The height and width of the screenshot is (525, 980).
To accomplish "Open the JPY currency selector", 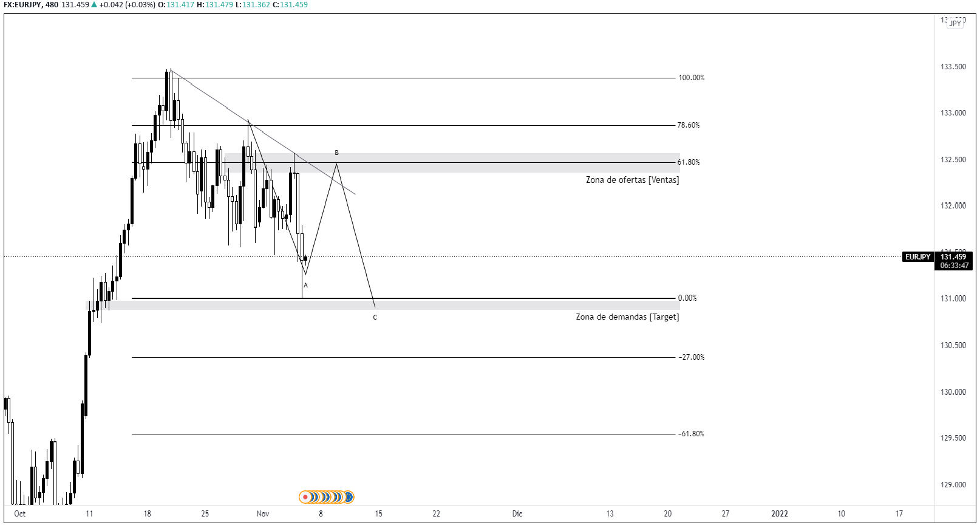I will [x=955, y=24].
